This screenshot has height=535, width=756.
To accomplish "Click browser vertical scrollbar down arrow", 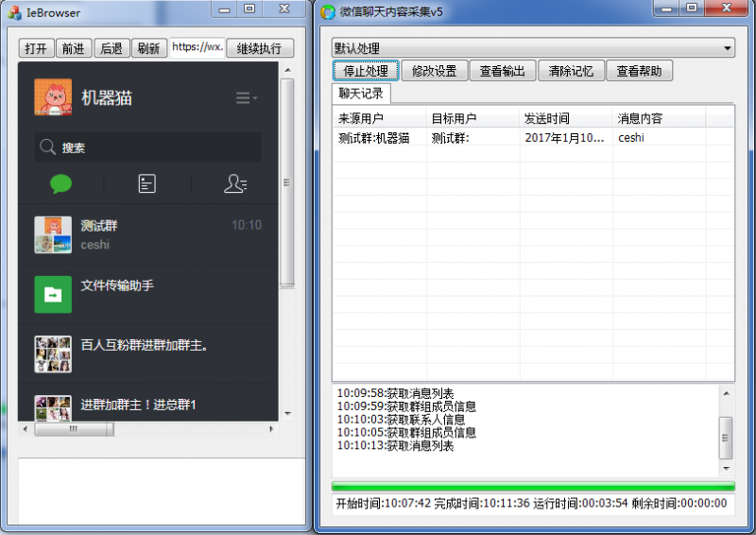I will 288,413.
